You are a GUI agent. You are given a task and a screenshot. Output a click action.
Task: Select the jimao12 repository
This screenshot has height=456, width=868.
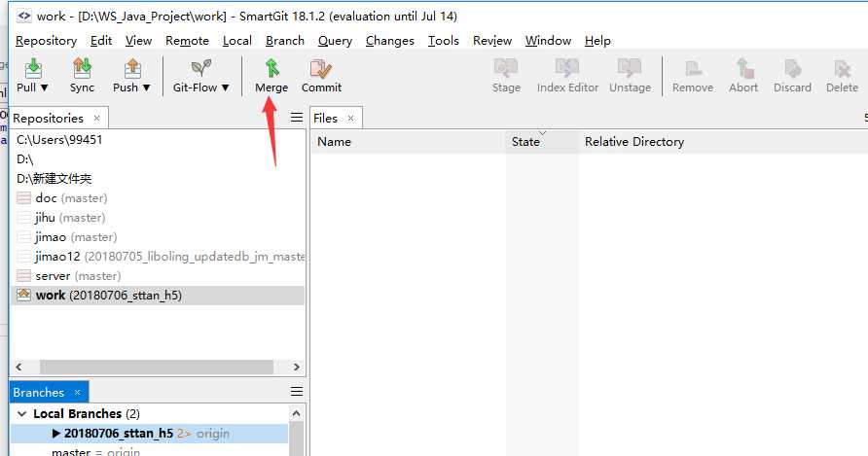158,257
